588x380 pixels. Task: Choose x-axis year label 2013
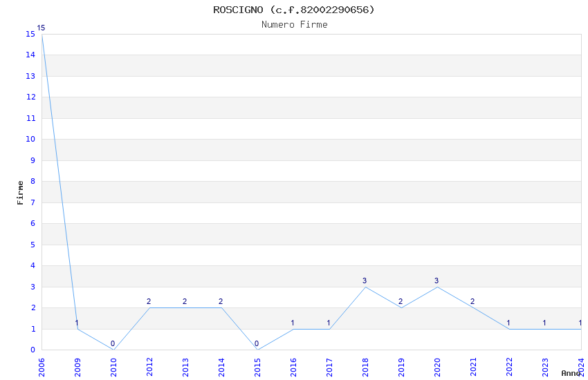click(x=185, y=367)
